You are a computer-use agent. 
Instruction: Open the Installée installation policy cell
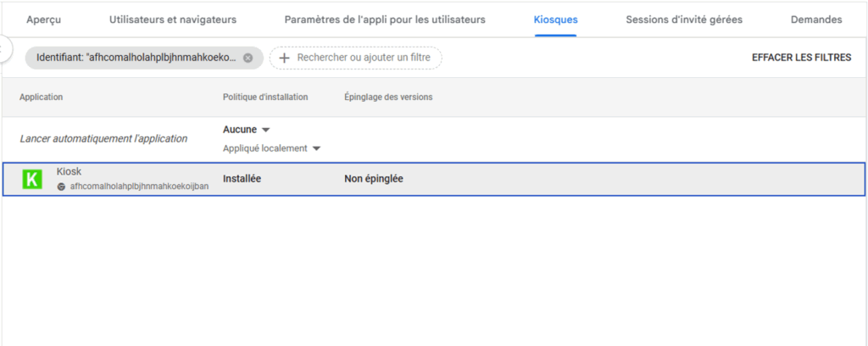pos(242,179)
